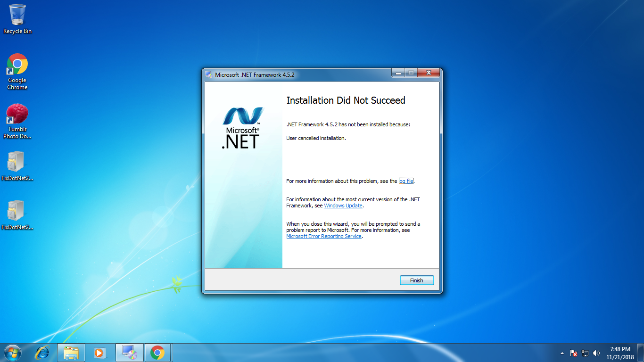Screen dimensions: 644x362
Task: Open Windows Explorer from the taskbar
Action: coord(71,352)
